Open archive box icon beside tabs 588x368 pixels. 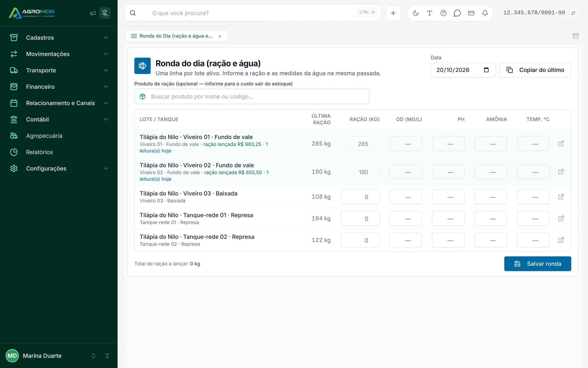coord(575,36)
